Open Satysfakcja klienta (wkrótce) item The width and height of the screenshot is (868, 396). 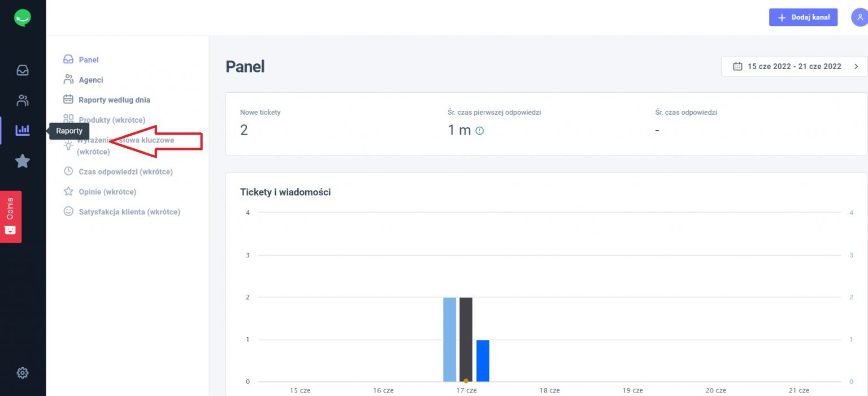tap(129, 212)
